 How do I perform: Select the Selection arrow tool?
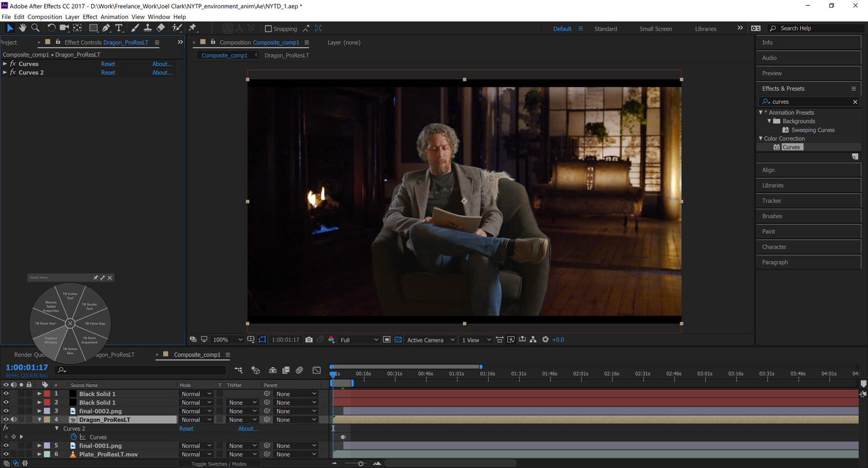pyautogui.click(x=10, y=28)
